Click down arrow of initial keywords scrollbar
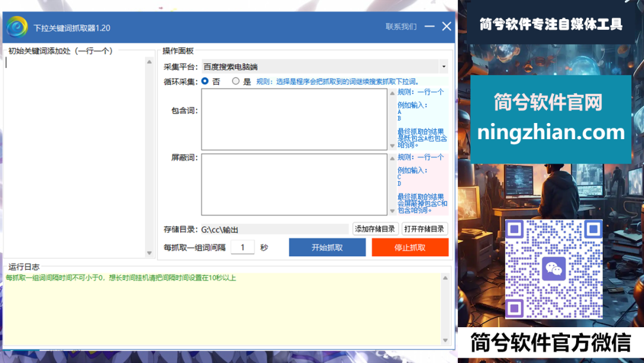Image resolution: width=644 pixels, height=363 pixels. tap(149, 253)
